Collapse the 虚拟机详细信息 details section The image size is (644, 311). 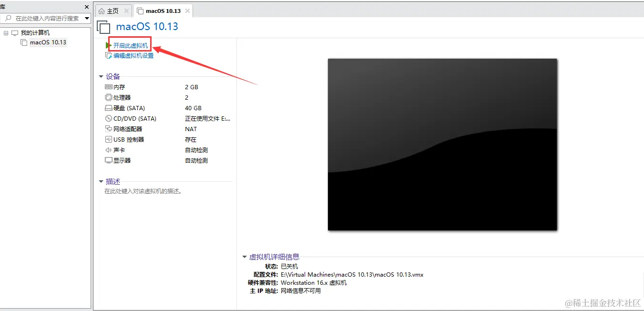pyautogui.click(x=245, y=257)
